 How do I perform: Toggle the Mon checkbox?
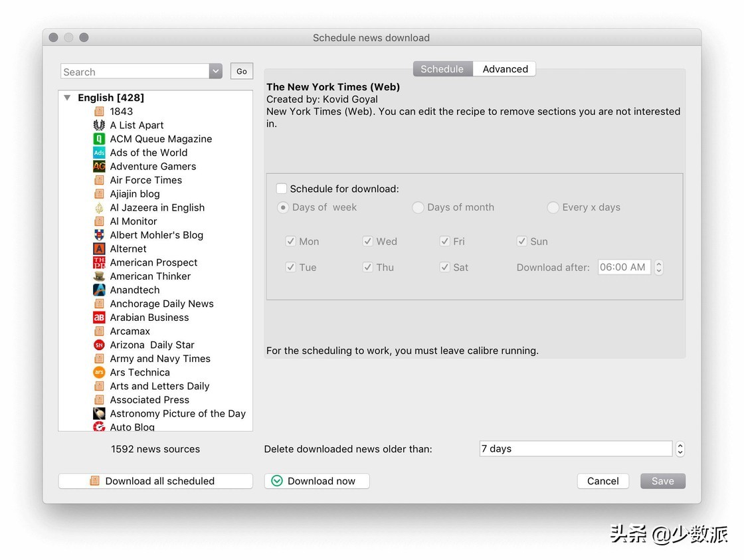pyautogui.click(x=291, y=242)
